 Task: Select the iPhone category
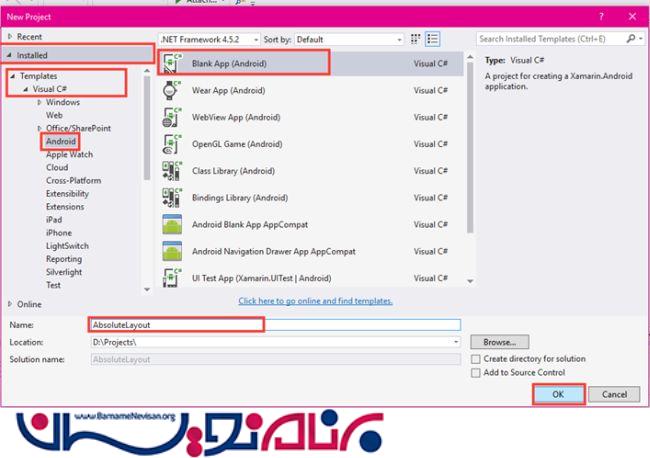pyautogui.click(x=59, y=233)
